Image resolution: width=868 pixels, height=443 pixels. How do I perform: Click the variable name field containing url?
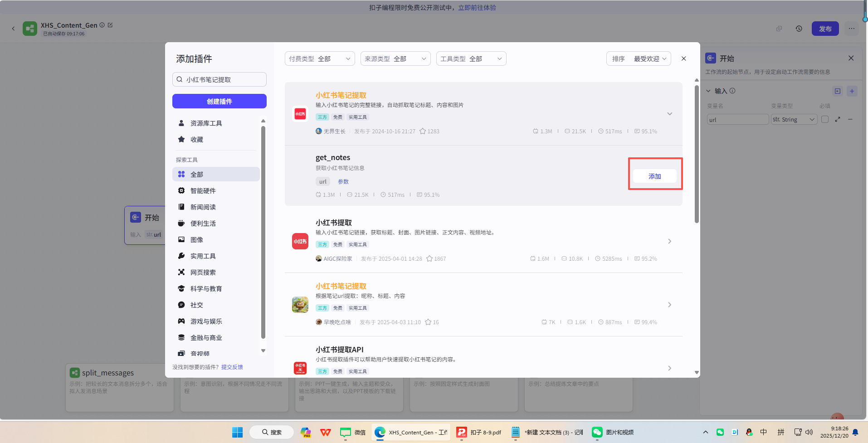[738, 120]
